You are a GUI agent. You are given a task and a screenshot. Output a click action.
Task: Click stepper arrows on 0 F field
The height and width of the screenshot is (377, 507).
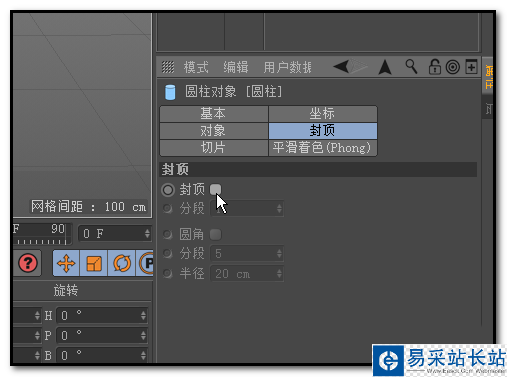click(147, 233)
